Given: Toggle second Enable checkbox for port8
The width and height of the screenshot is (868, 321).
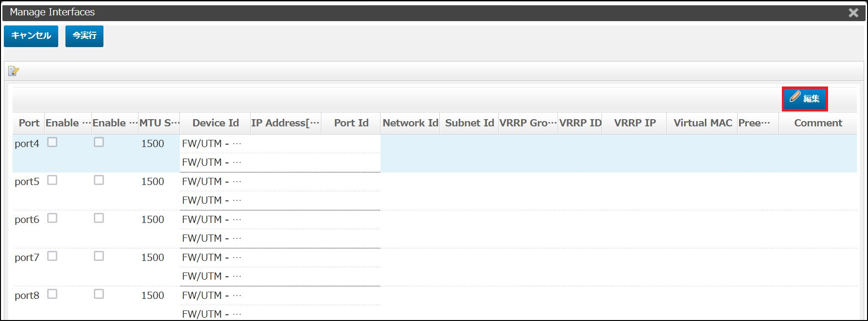Looking at the screenshot, I should click(99, 294).
